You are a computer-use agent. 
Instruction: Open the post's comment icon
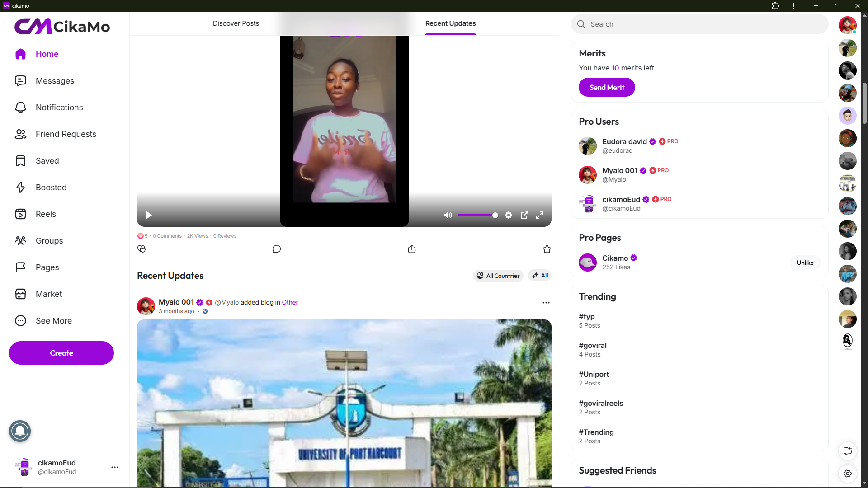pyautogui.click(x=277, y=249)
